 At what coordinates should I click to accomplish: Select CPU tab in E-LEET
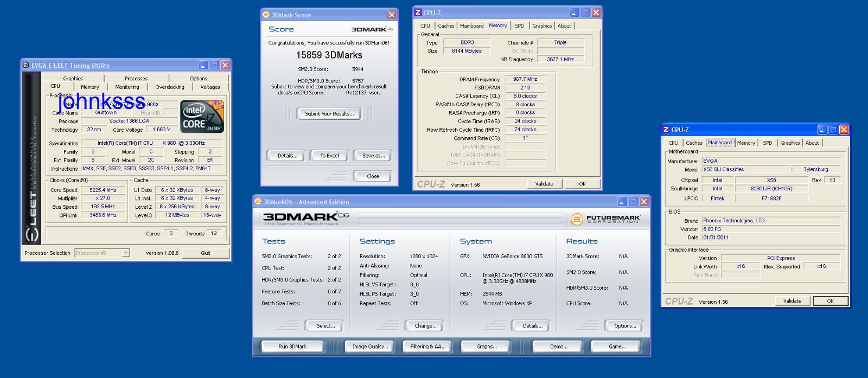point(55,86)
